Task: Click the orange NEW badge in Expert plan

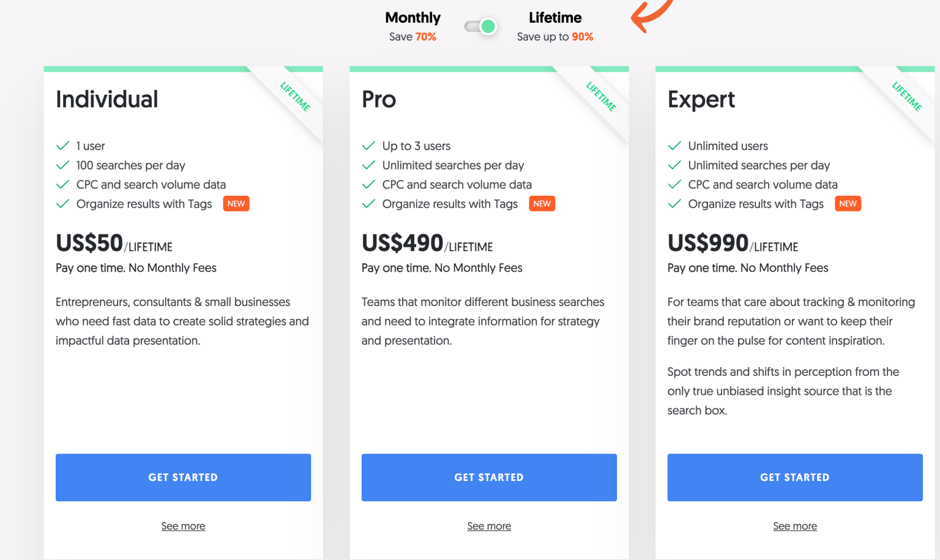Action: (848, 204)
